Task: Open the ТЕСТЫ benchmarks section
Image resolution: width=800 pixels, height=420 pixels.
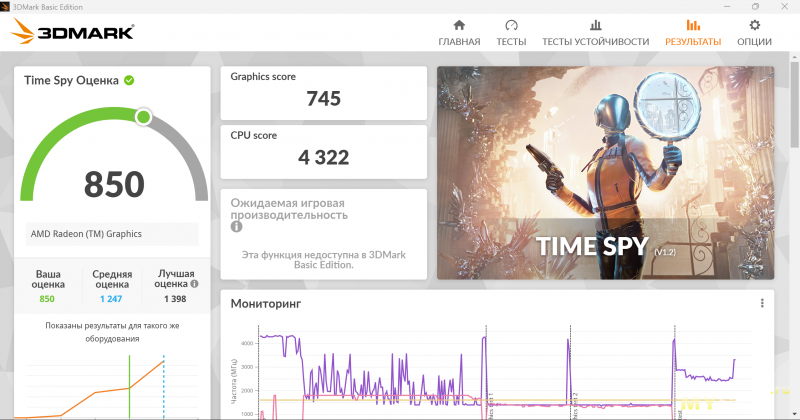Action: point(511,33)
